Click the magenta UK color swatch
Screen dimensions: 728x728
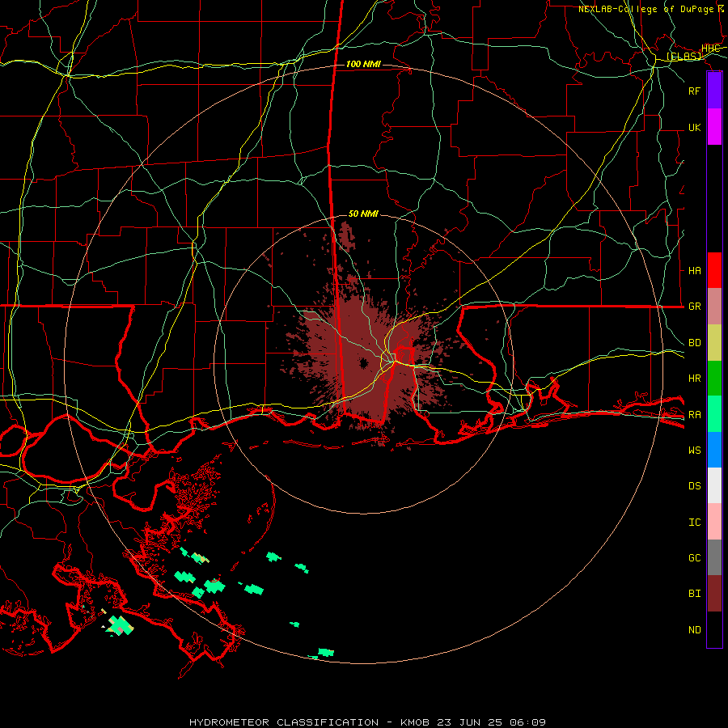tap(714, 126)
